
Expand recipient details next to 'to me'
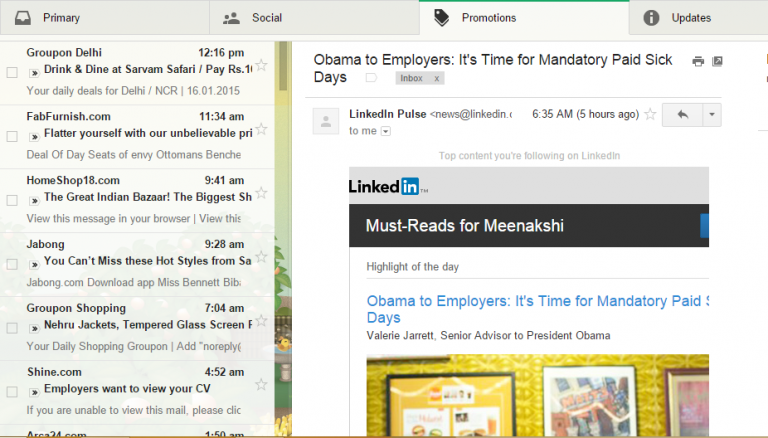pyautogui.click(x=386, y=131)
